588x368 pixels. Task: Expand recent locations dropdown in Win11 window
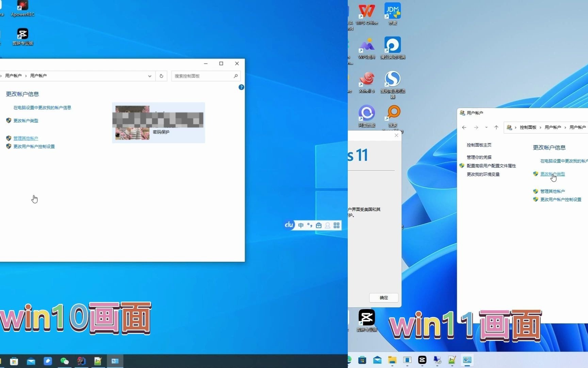point(486,127)
